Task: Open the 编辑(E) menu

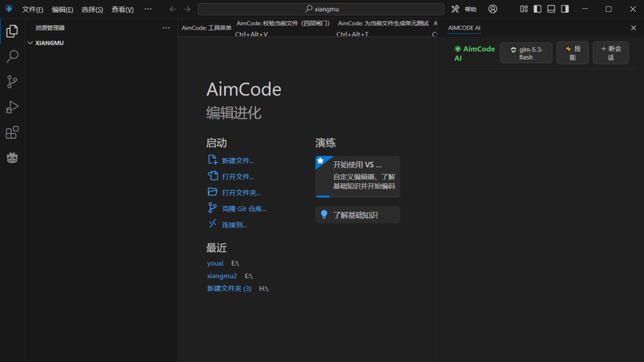Action: 63,9
